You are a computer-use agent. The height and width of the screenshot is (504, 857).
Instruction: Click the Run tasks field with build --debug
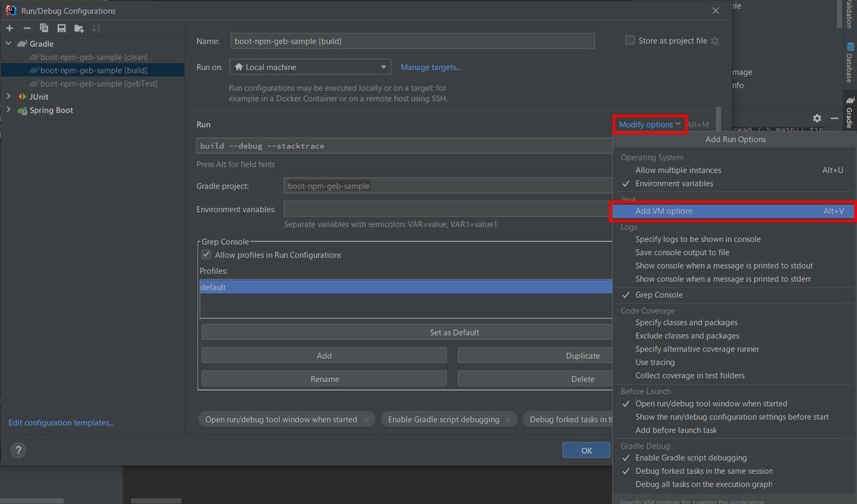pos(405,146)
